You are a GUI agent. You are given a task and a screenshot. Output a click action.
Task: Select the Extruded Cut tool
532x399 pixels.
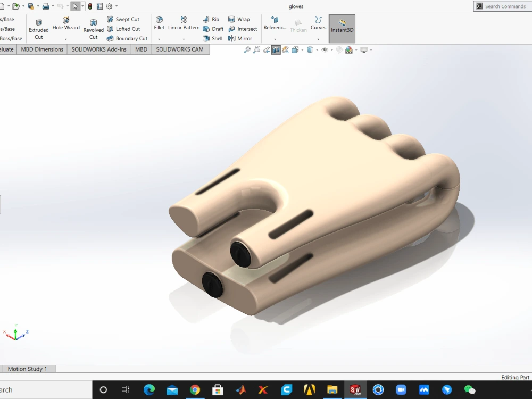pyautogui.click(x=39, y=29)
